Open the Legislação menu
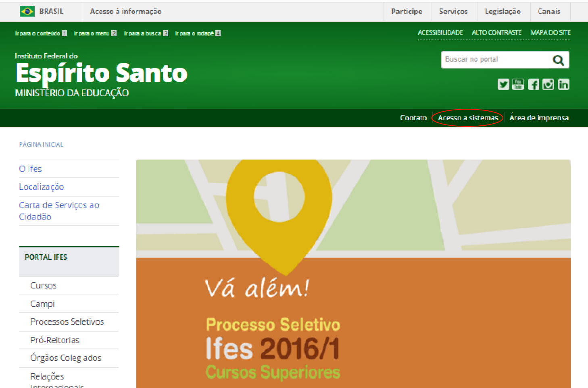This screenshot has width=588, height=388. (503, 11)
